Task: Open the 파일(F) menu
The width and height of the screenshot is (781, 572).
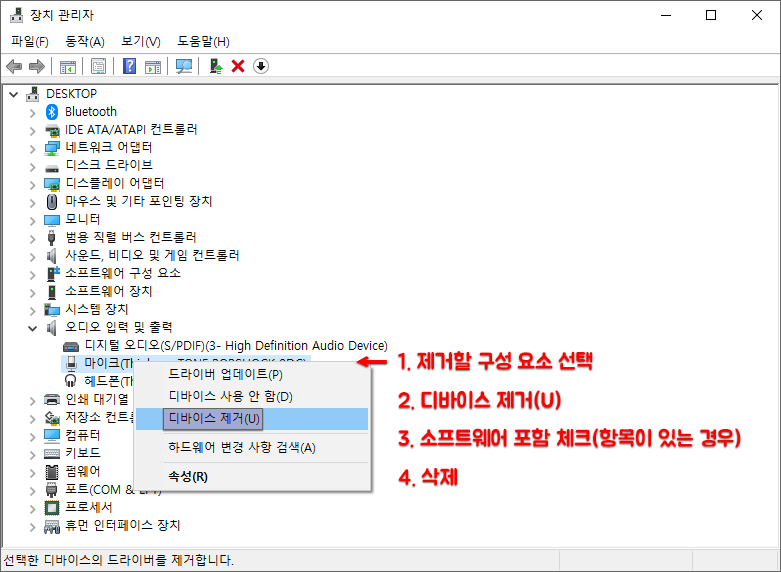Action: [x=30, y=41]
